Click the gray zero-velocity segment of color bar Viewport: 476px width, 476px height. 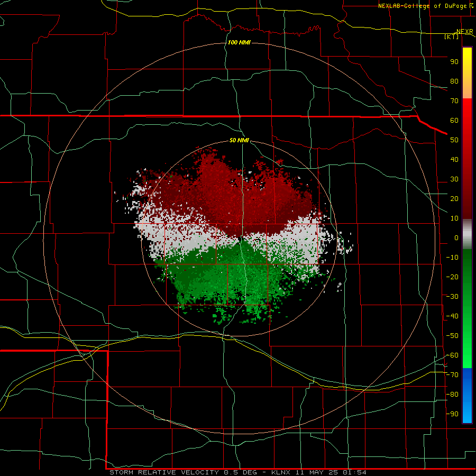coord(467,234)
